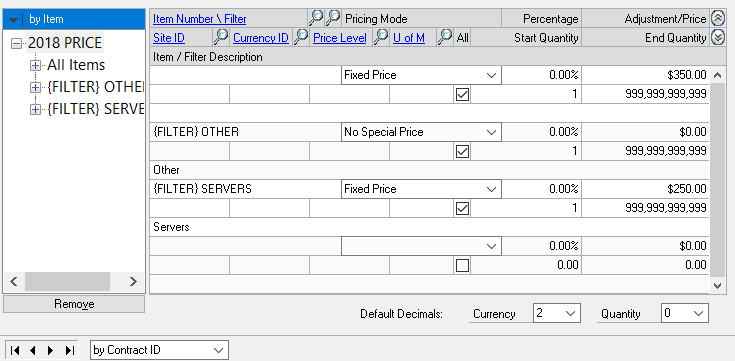This screenshot has height=361, width=735.
Task: Click percentage cell in {FILTER} OTHER row
Action: (541, 132)
